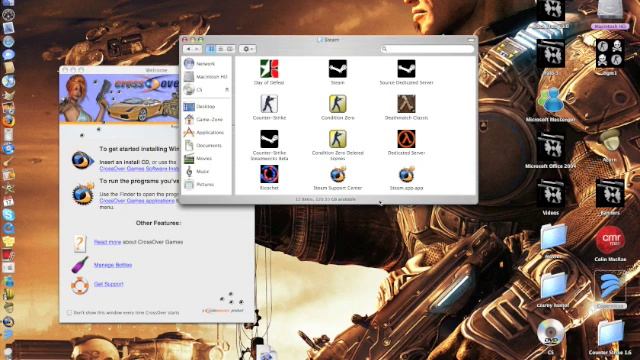640x360 pixels.
Task: Open the Finder Action gear menu
Action: point(247,49)
